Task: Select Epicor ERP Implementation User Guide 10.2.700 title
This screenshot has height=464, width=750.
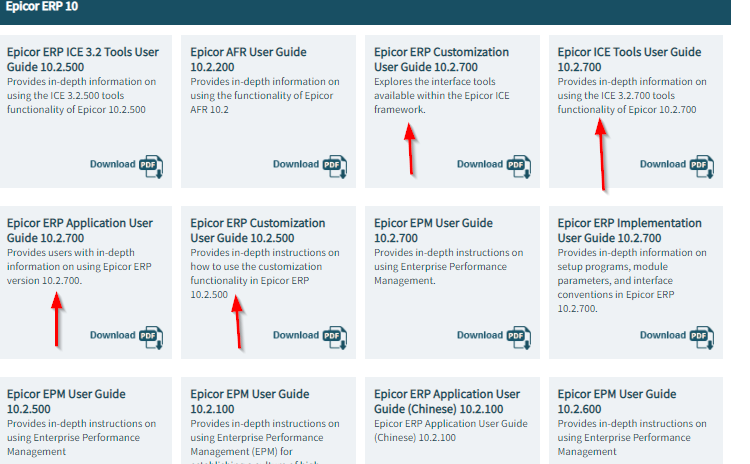Action: click(629, 230)
